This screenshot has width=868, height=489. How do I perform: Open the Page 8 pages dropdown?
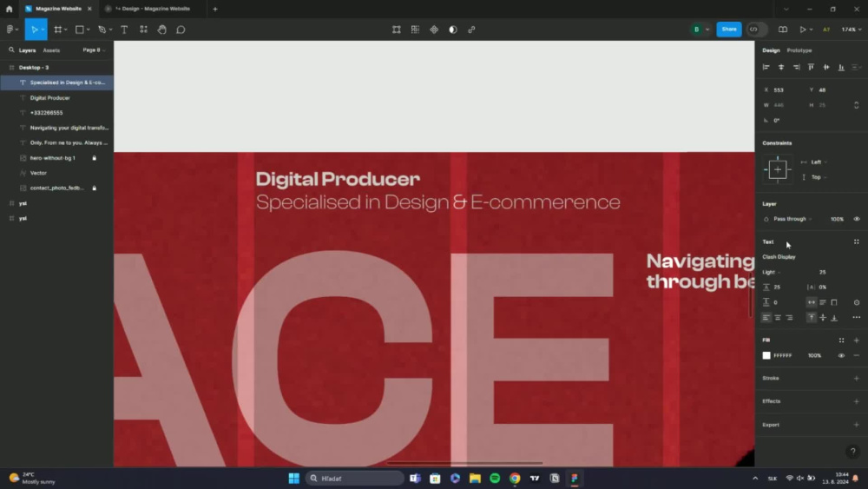point(94,50)
